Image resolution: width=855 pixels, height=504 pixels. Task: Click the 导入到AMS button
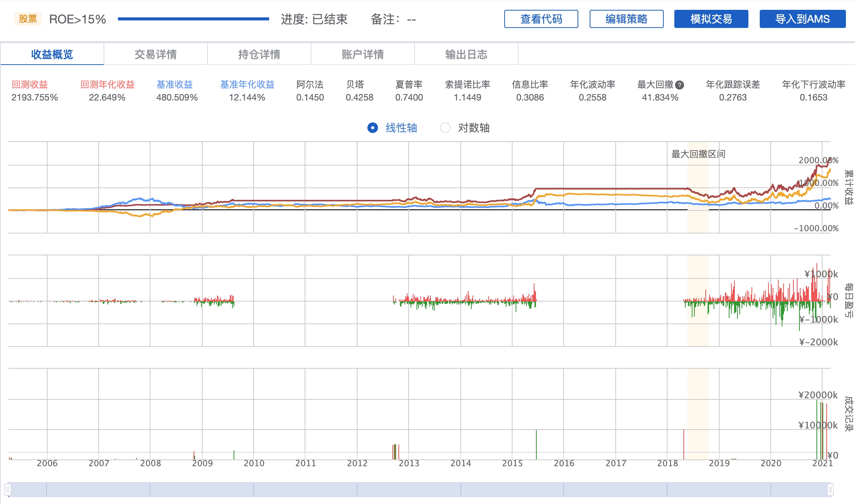click(802, 19)
